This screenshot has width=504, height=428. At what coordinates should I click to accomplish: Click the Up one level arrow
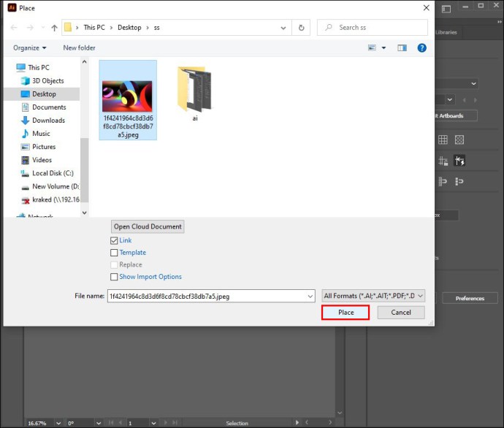[x=54, y=28]
